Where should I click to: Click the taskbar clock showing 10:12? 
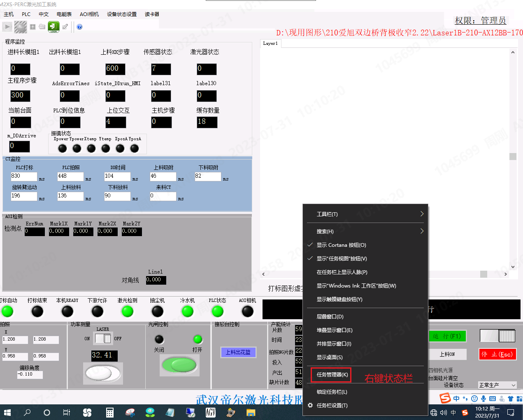(x=487, y=412)
